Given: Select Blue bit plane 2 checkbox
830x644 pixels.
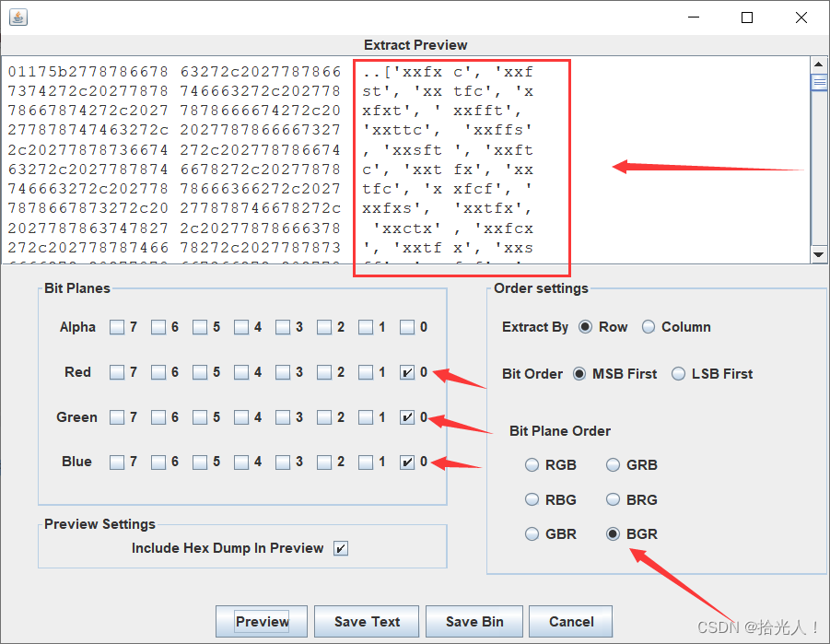Looking at the screenshot, I should click(324, 463).
